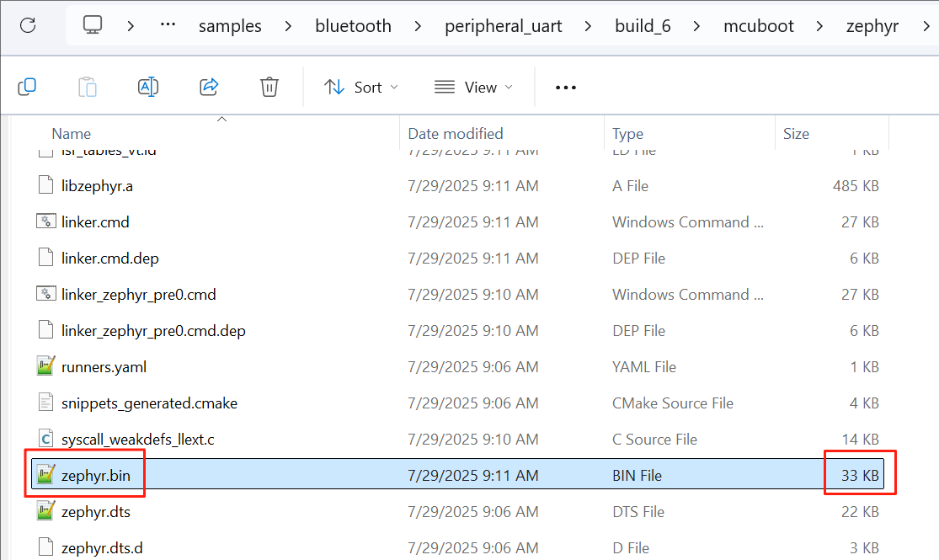Image resolution: width=939 pixels, height=560 pixels.
Task: Click the Rename icon in toolbar
Action: (x=148, y=88)
